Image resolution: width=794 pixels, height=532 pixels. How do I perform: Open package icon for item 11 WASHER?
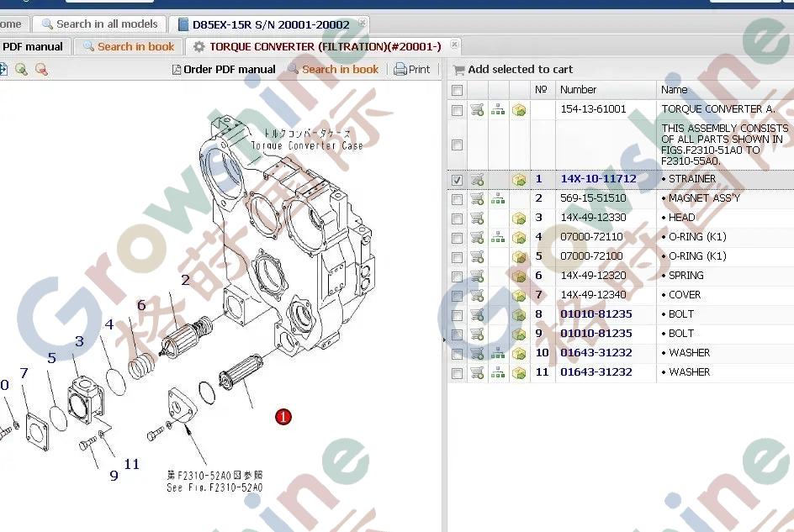pos(519,372)
